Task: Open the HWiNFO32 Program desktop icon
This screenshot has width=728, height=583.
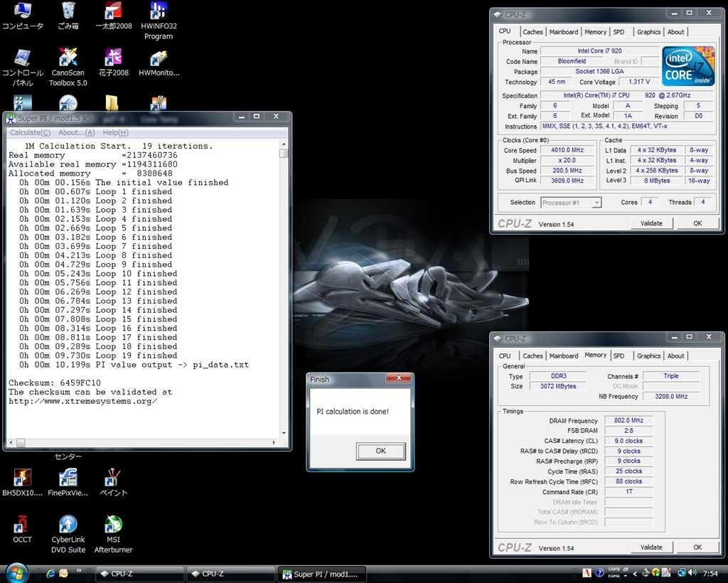Action: click(159, 12)
